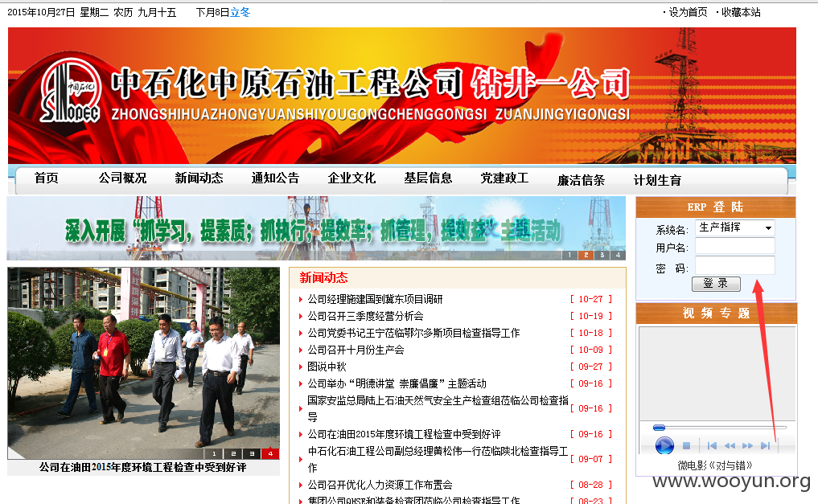Image resolution: width=818 pixels, height=504 pixels.
Task: Open news 公司召开十月份生产会
Action: 356,350
